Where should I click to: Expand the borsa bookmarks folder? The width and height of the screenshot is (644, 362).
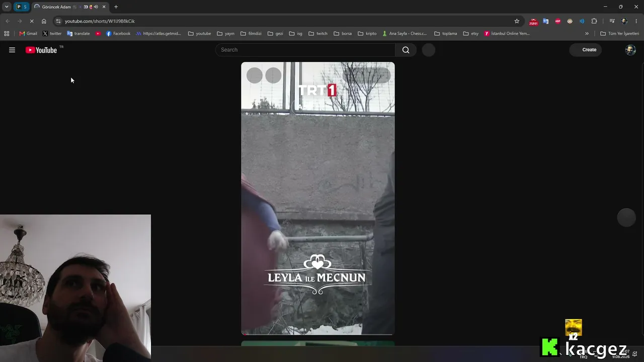coord(343,34)
